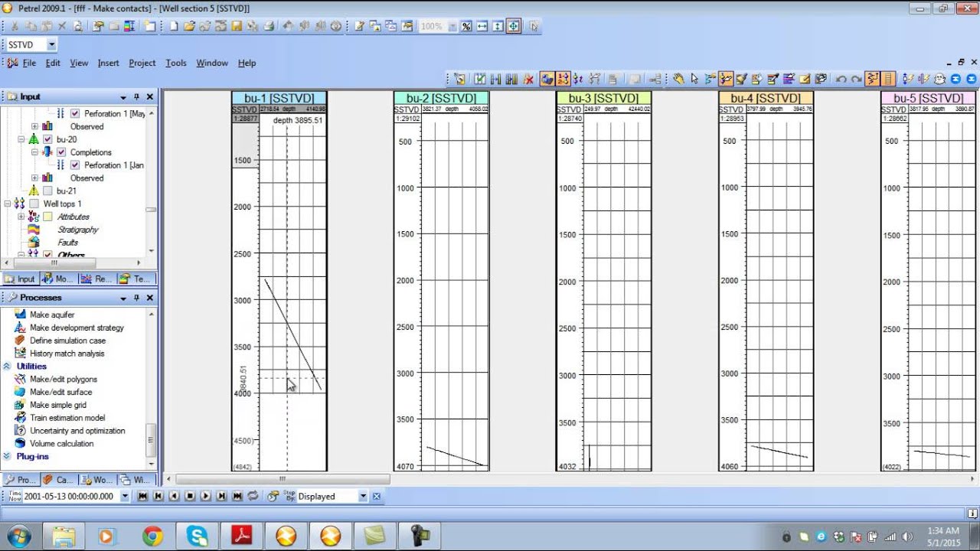Image resolution: width=980 pixels, height=551 pixels.
Task: Click the Redo arrow icon
Action: coord(857,79)
